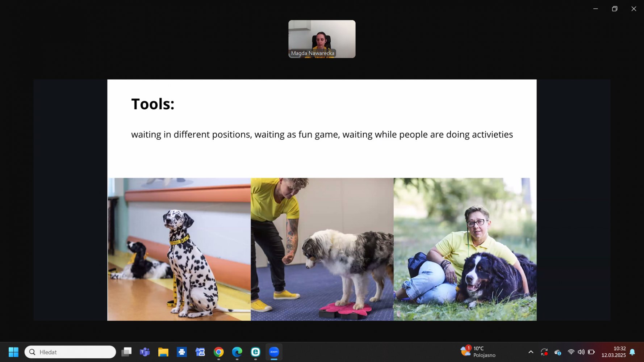Open the ESET app in the taskbar

click(255, 352)
